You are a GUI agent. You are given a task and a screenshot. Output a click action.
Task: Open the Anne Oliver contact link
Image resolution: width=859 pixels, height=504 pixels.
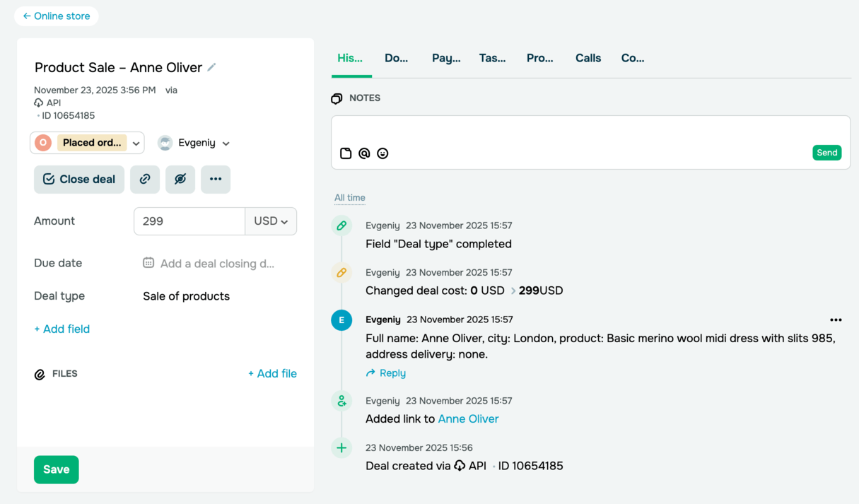tap(468, 419)
